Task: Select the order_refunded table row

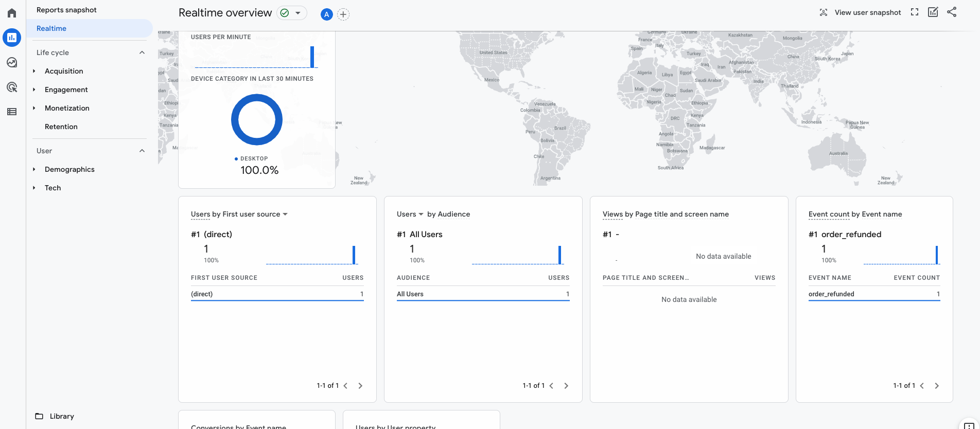Action: [874, 294]
